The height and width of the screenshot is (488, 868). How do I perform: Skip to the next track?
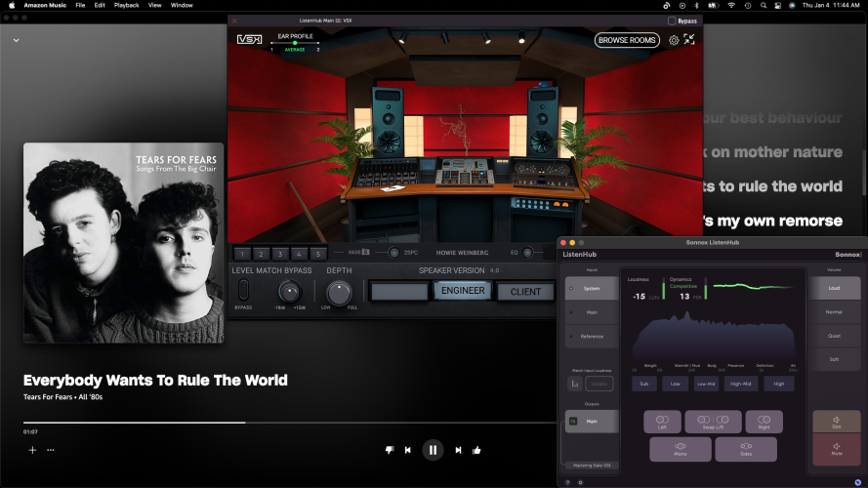458,450
